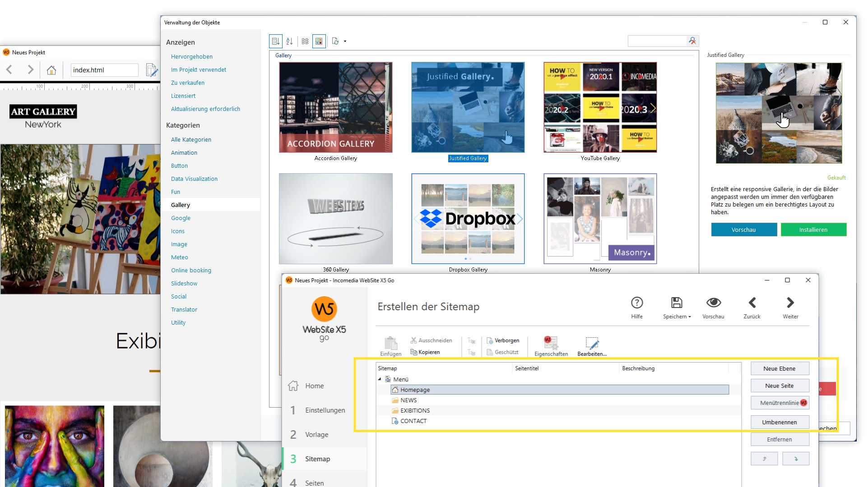Click Menütrennlinie button
868x487 pixels.
pyautogui.click(x=780, y=403)
